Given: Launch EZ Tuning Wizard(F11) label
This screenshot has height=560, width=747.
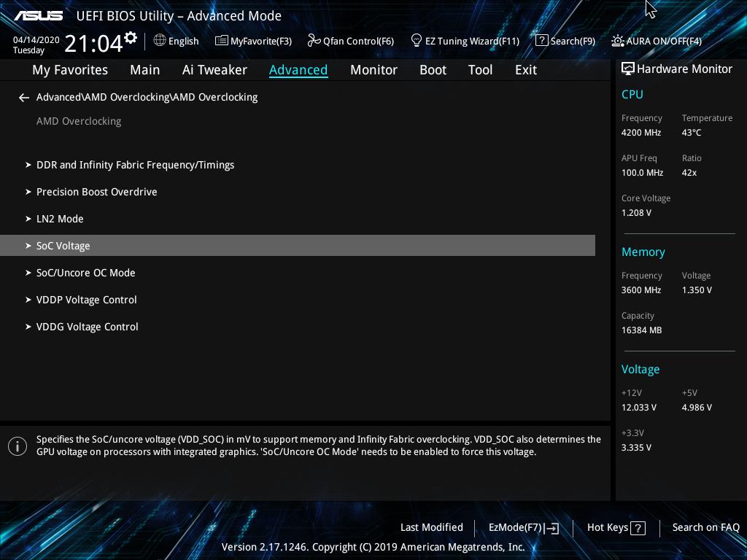Looking at the screenshot, I should pos(472,41).
